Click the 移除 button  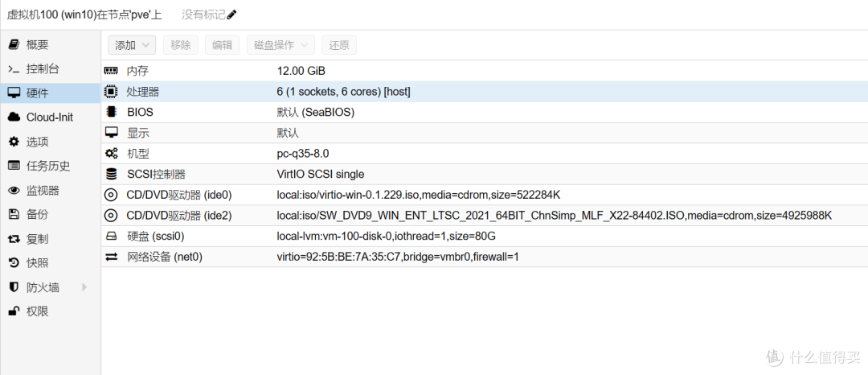click(181, 45)
